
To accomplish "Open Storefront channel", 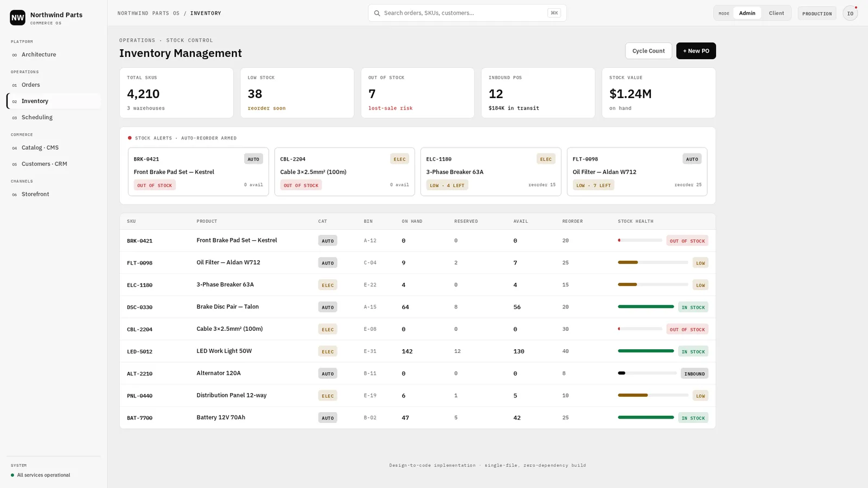I will pos(53,194).
